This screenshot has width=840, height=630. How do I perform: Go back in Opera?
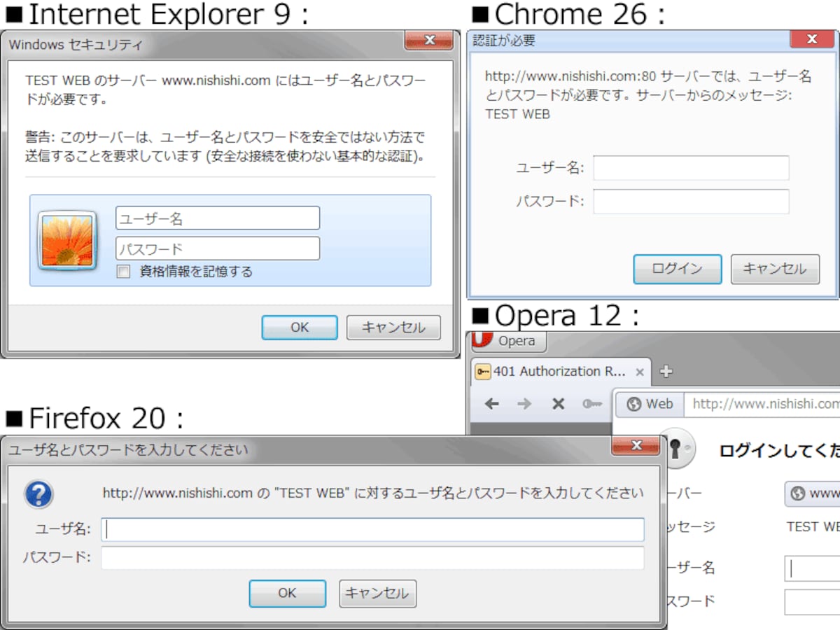[x=492, y=404]
